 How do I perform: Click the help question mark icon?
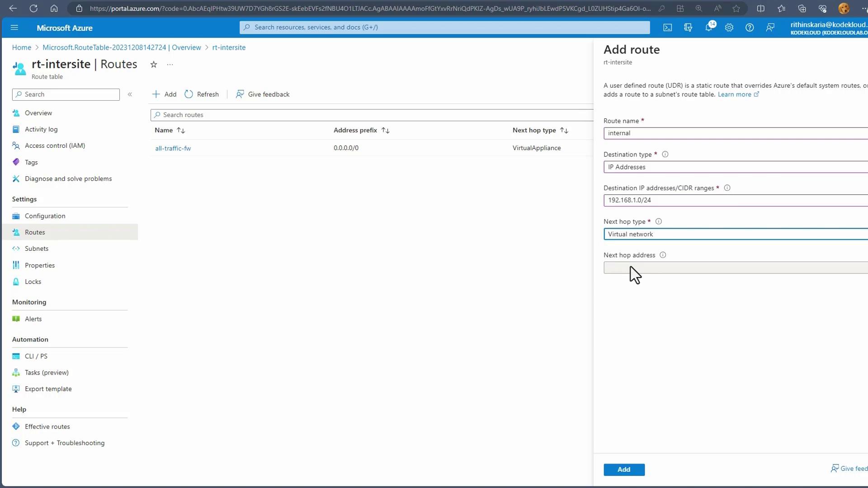tap(750, 28)
